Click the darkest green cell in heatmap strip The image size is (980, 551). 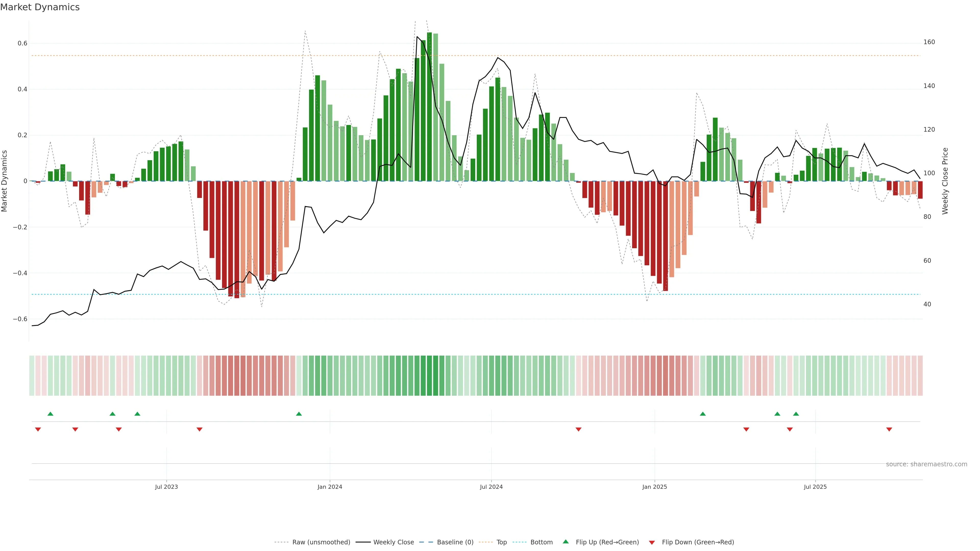[x=430, y=376]
